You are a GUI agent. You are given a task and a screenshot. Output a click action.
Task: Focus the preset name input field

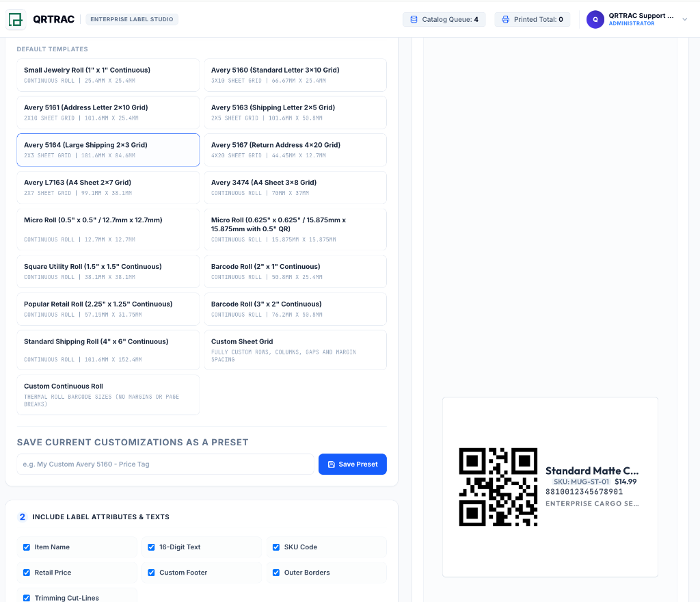click(165, 464)
